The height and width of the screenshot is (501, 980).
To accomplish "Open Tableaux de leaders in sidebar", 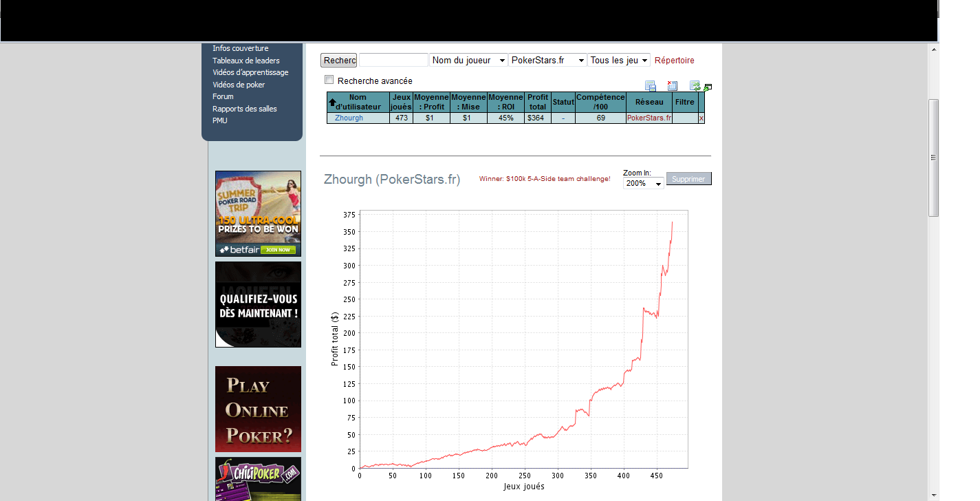I will pos(246,61).
